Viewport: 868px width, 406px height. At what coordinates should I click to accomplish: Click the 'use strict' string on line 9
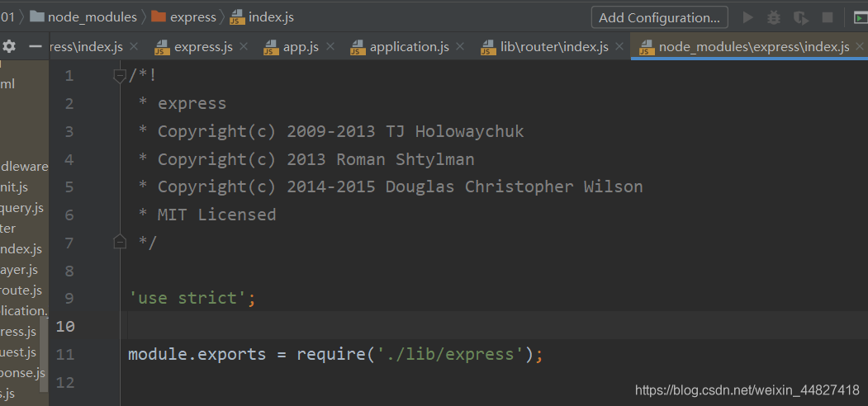tap(187, 298)
